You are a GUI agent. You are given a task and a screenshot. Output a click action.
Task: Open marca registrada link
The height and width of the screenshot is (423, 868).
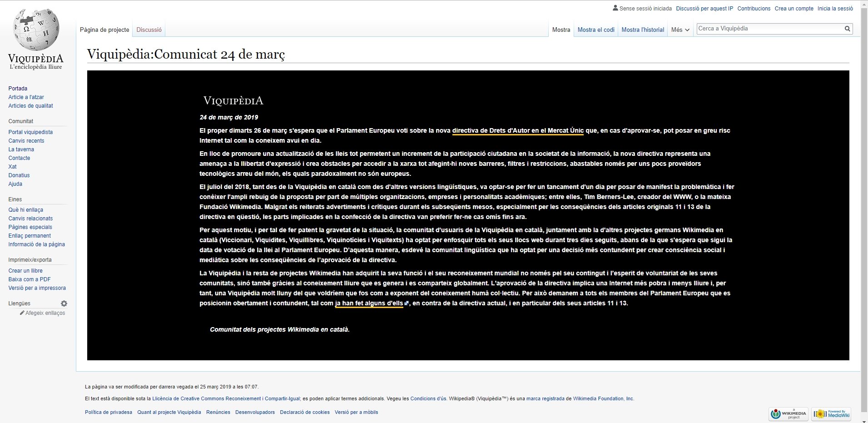546,399
